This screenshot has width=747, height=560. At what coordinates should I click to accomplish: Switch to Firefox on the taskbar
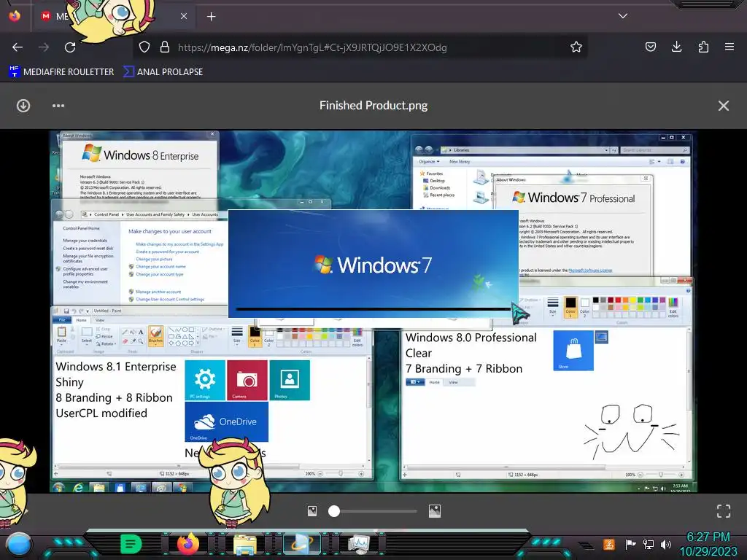[188, 544]
